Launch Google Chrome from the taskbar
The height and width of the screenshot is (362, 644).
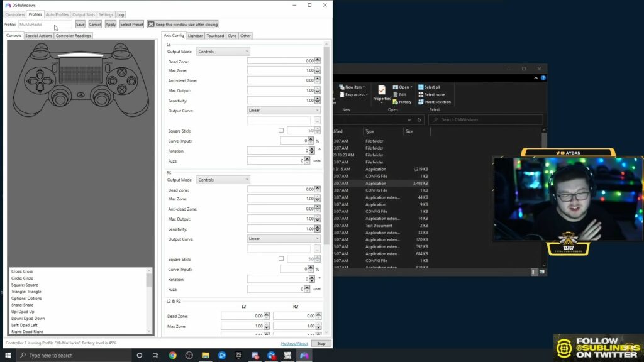pyautogui.click(x=172, y=356)
